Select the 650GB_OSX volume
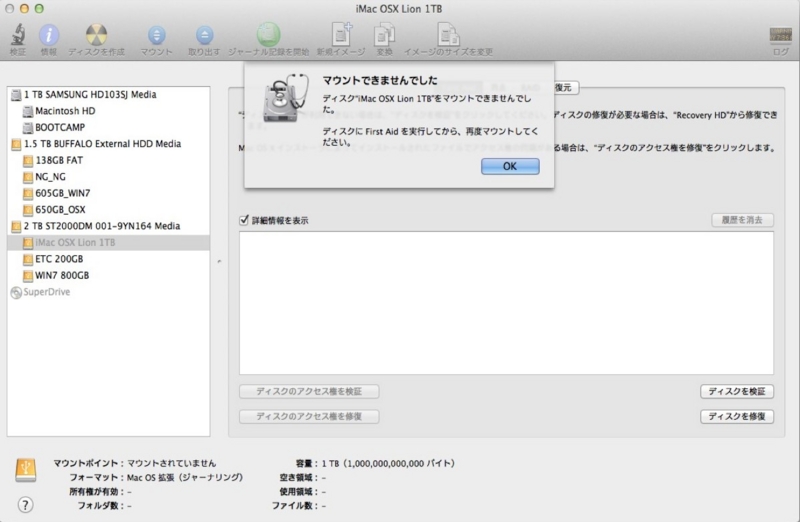The image size is (800, 522). [108, 210]
